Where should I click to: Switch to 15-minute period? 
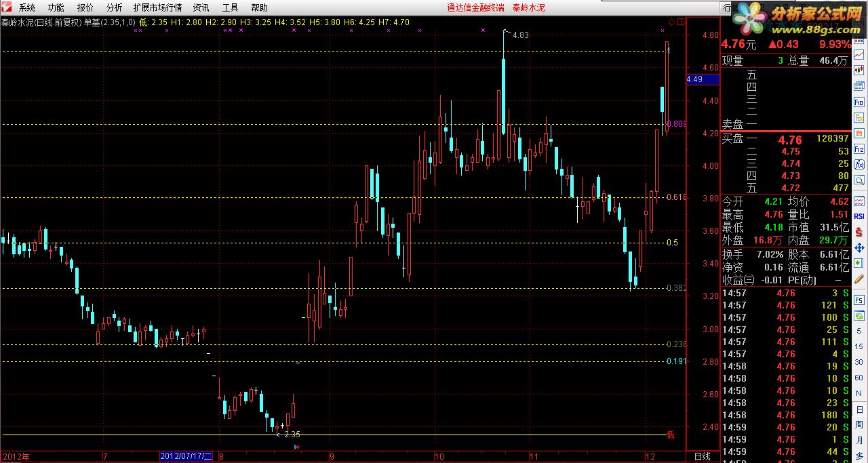pos(859,346)
